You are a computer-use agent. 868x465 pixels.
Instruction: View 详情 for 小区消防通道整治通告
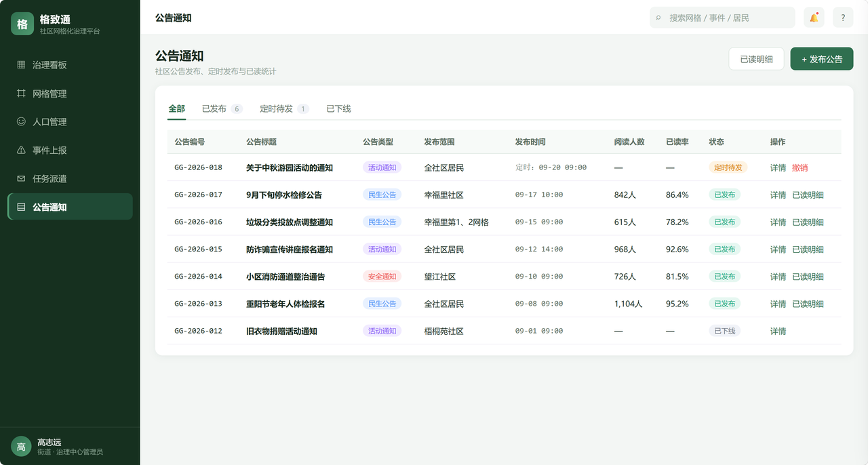[x=778, y=277]
